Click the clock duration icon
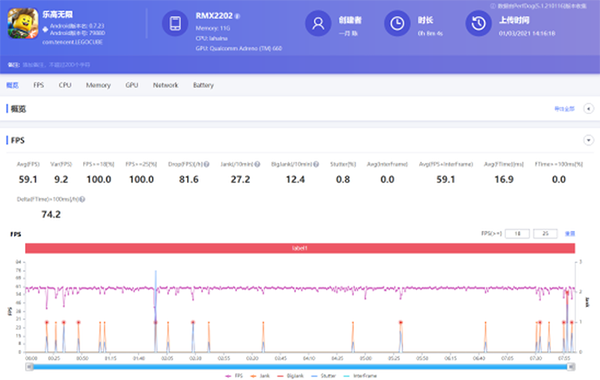Image resolution: width=600 pixels, height=380 pixels. tap(397, 23)
